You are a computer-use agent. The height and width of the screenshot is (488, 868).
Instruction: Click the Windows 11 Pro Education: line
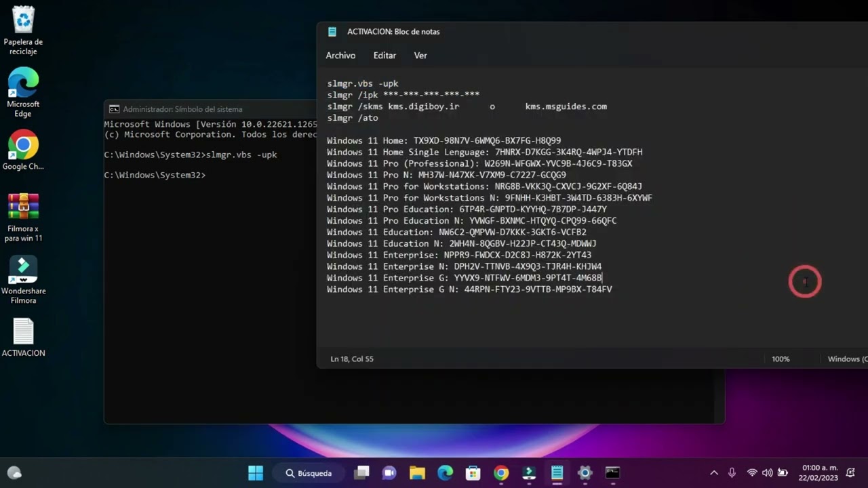click(467, 209)
